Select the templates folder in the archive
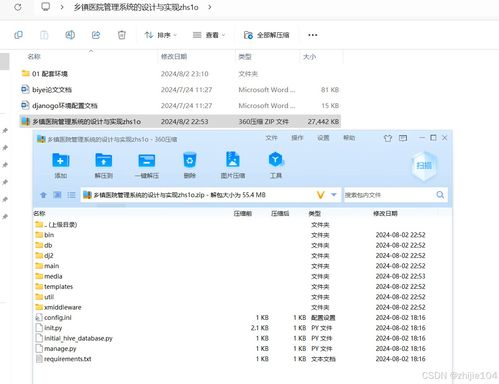This screenshot has width=499, height=384. click(x=54, y=287)
